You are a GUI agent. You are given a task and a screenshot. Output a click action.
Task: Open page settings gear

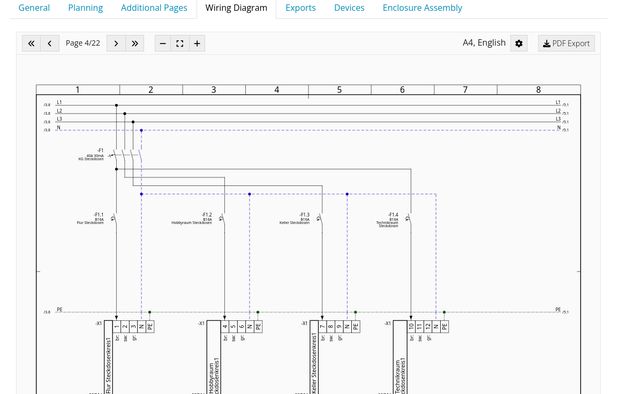(519, 43)
